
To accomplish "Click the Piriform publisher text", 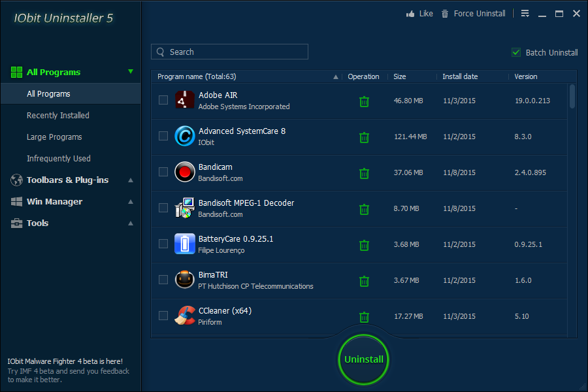I will click(210, 322).
